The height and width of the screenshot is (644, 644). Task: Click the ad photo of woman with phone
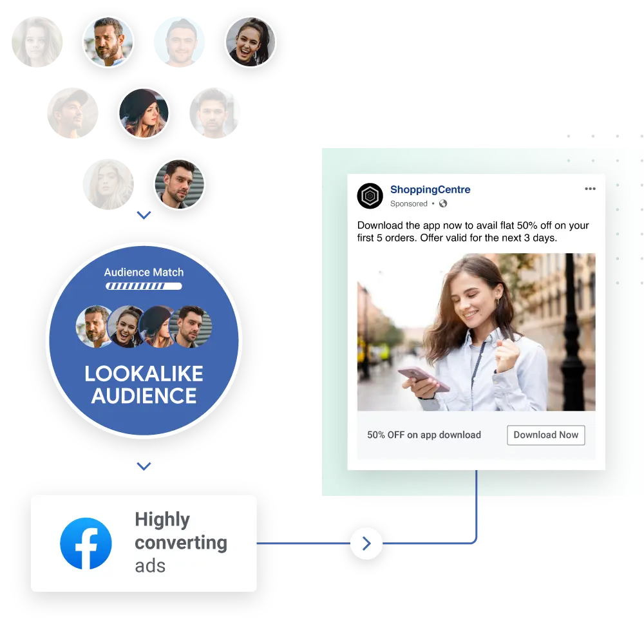476,332
